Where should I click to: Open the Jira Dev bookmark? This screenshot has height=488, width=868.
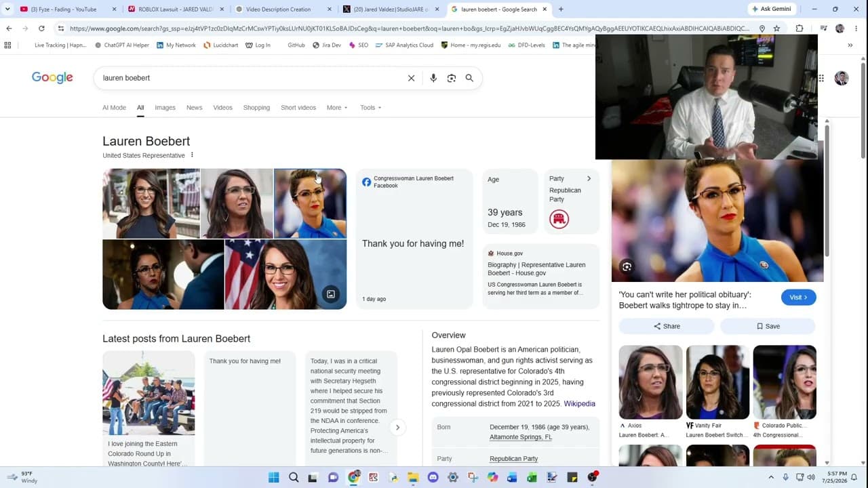click(x=327, y=45)
